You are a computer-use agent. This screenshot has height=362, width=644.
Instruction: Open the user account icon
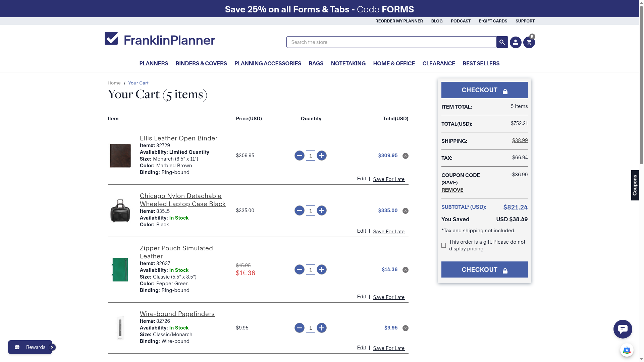516,43
